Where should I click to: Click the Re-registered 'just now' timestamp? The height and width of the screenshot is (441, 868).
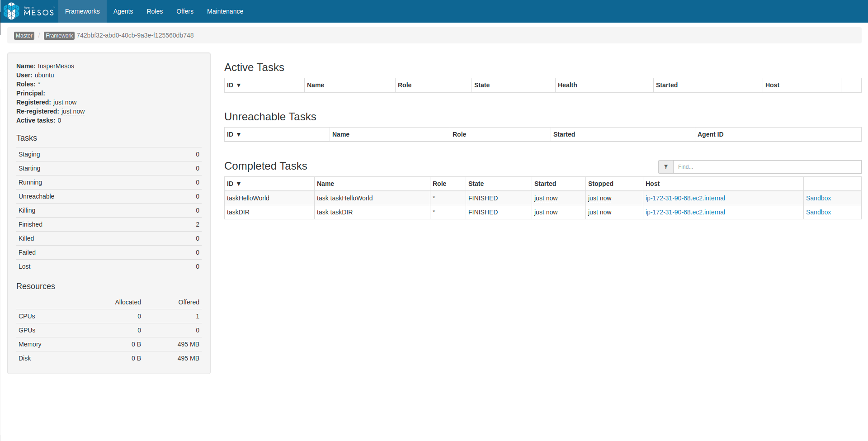tap(73, 111)
